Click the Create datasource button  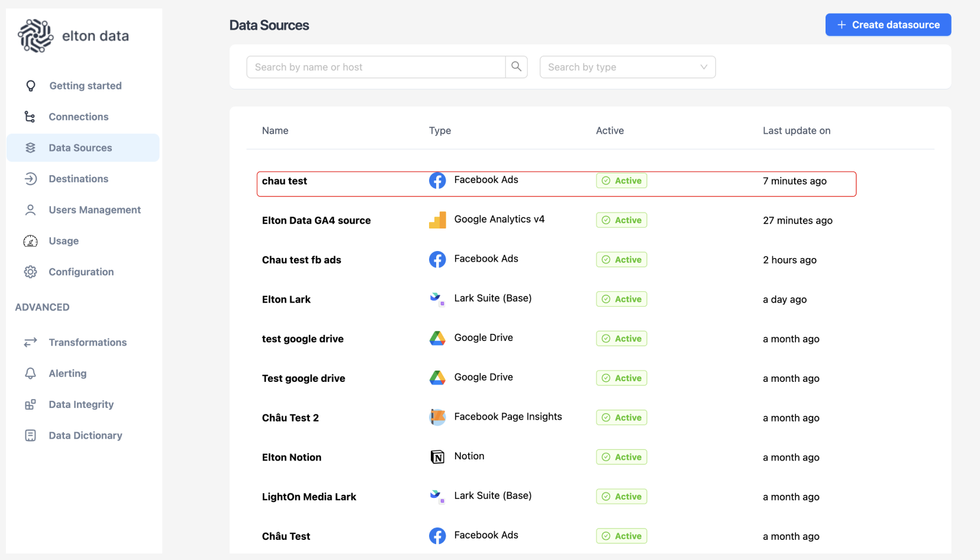(x=888, y=25)
